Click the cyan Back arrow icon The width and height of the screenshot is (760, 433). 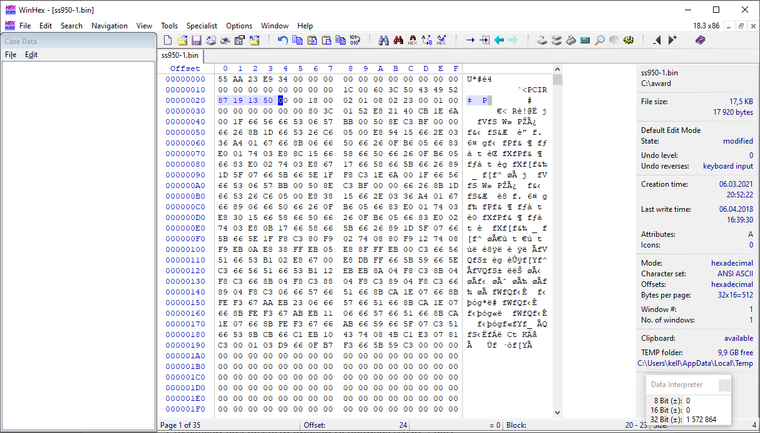499,40
